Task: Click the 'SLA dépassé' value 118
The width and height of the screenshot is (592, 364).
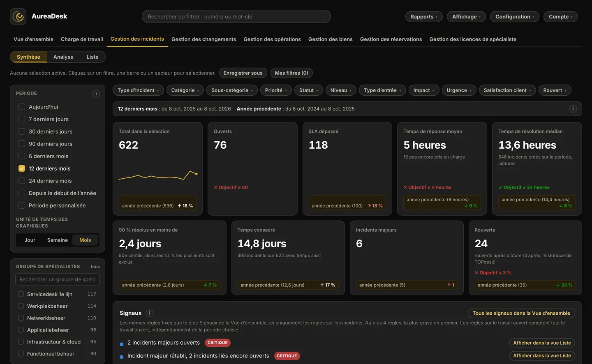Action: [318, 145]
